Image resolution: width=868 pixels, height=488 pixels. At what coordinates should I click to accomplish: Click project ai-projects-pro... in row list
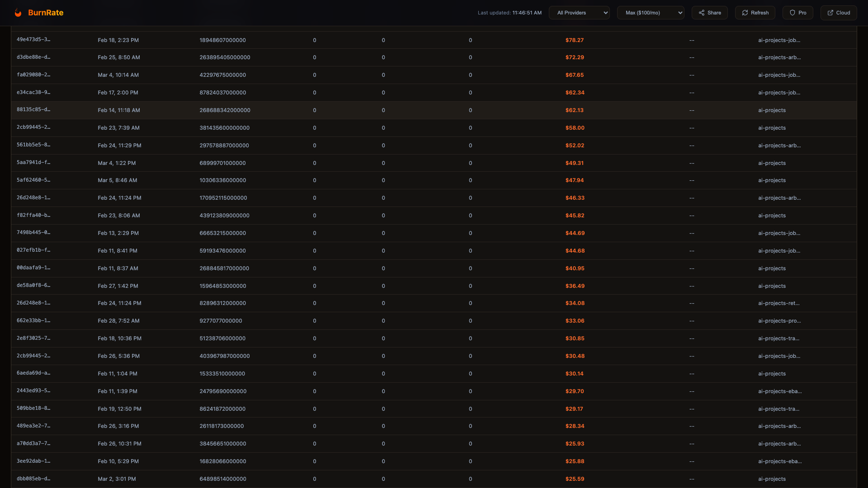pyautogui.click(x=779, y=321)
